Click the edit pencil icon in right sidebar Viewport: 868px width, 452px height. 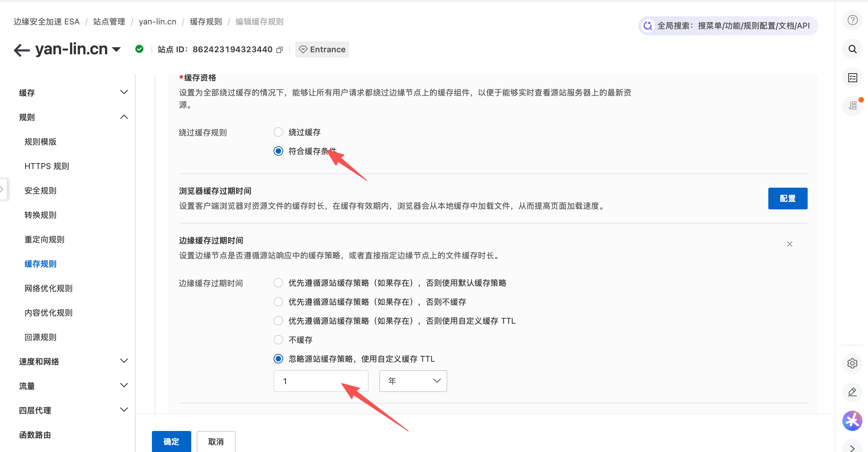point(852,392)
